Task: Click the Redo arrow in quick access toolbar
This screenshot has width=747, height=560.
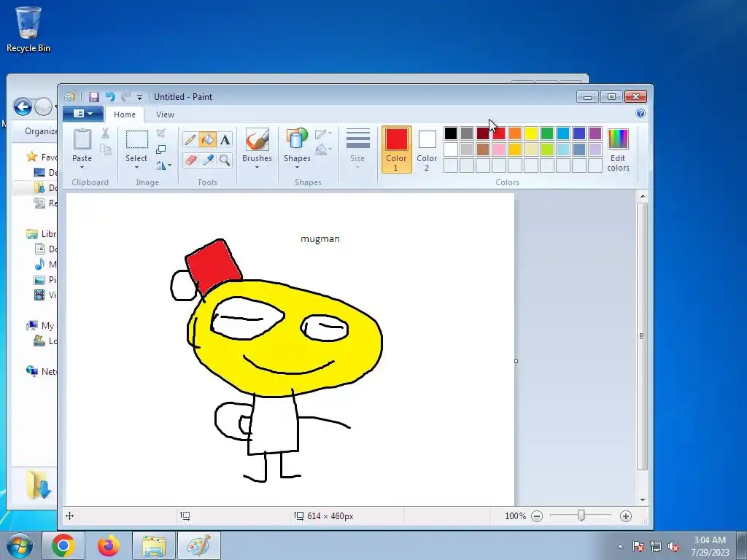Action: pos(125,97)
